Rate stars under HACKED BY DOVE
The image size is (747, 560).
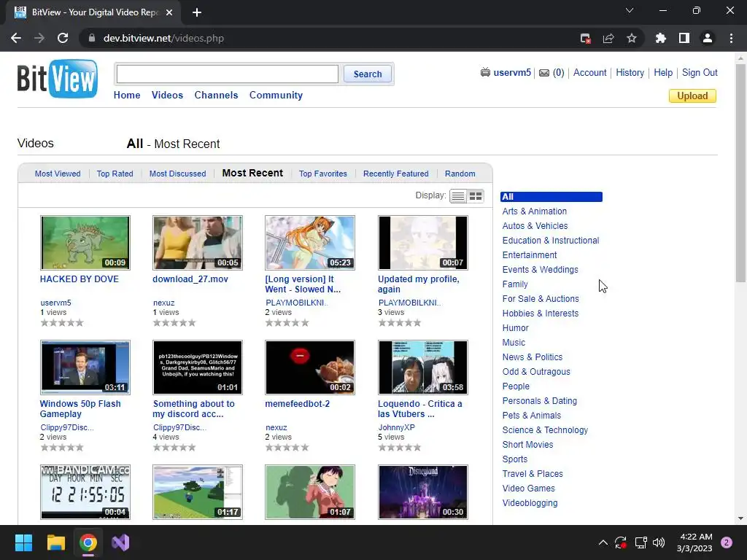click(62, 323)
